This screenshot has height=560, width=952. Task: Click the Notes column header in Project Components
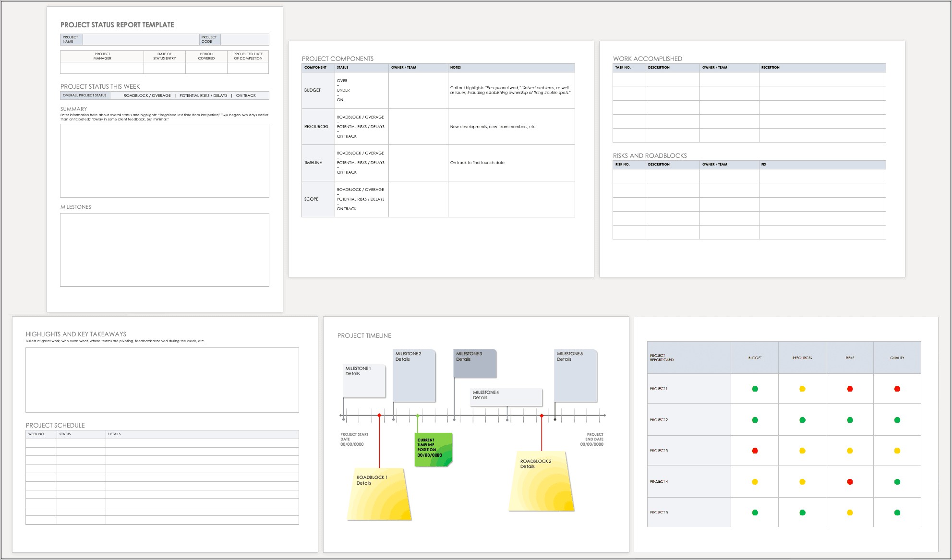pos(511,68)
